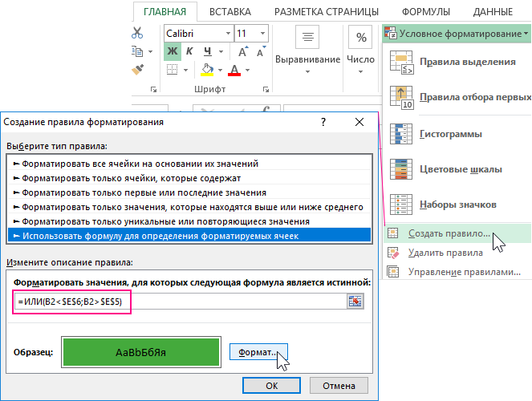Select 'уникальные или повторяющиеся значения' rule type
Viewport: 532px width, 401px height.
(189, 221)
